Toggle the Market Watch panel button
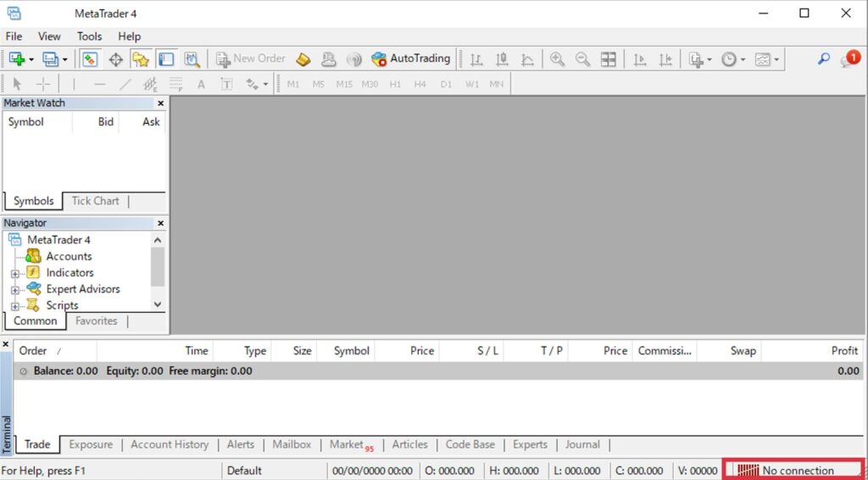Screen dimensions: 868x480 point(90,59)
